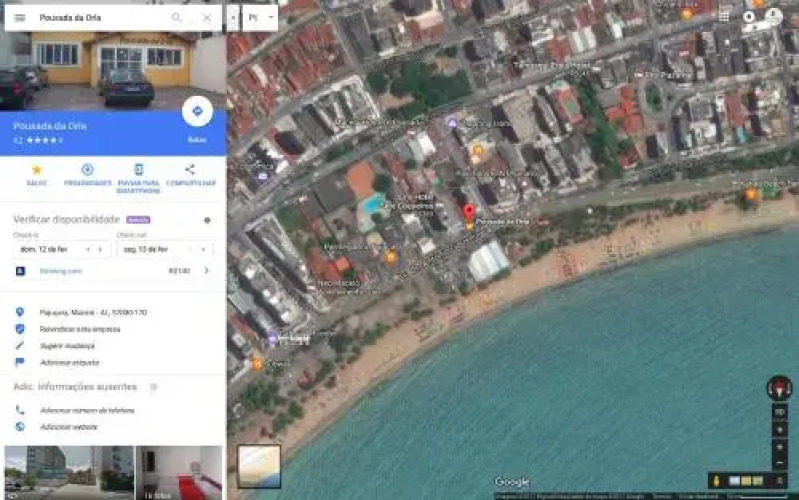This screenshot has height=500, width=799.
Task: Click the Proximidades nearby icon
Action: tap(87, 170)
